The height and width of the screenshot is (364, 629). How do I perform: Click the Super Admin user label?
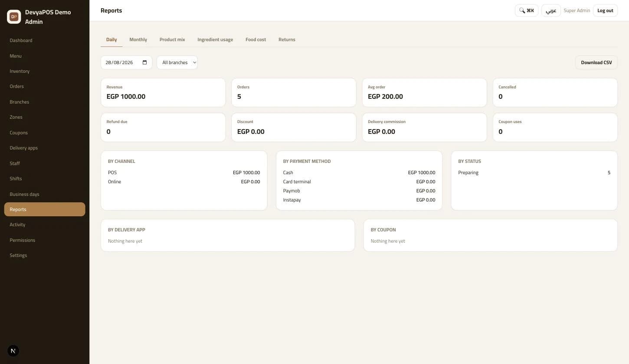pyautogui.click(x=577, y=10)
